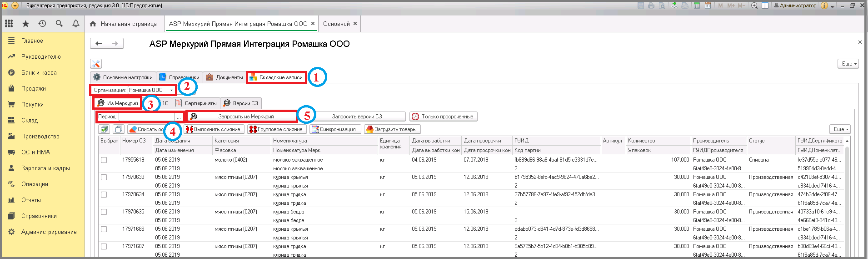This screenshot has height=259, width=868.
Task: Click Запросить из Меркурий button
Action: 241,117
